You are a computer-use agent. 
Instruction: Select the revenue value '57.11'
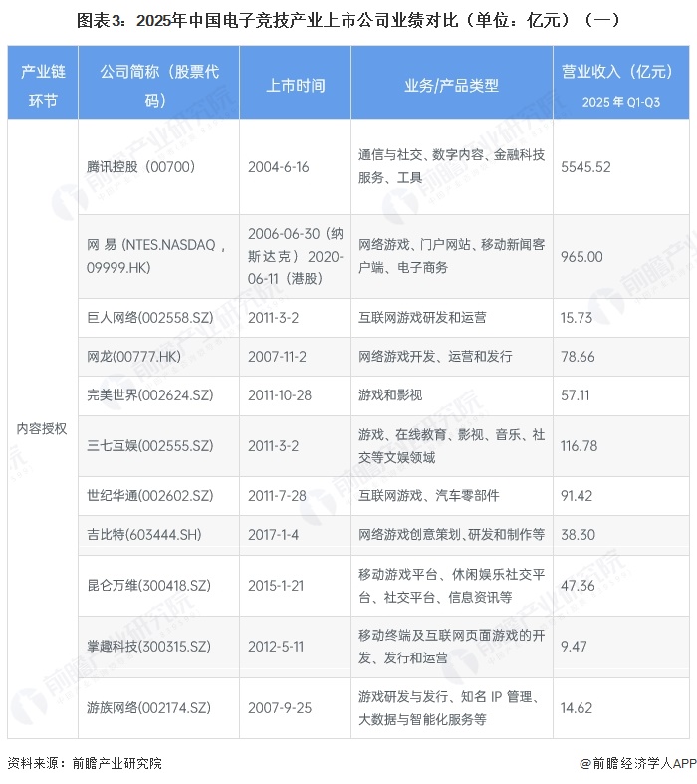(x=576, y=395)
